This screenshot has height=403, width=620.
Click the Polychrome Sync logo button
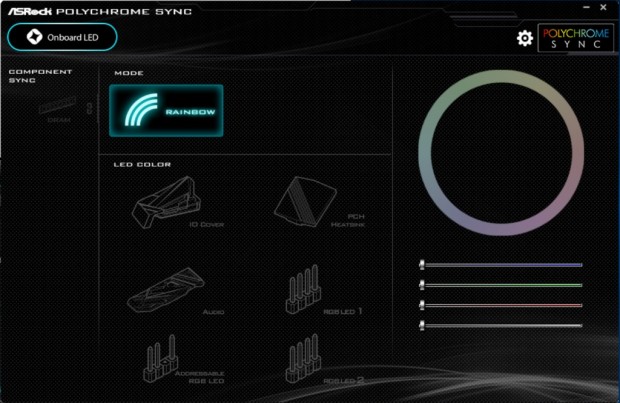(x=576, y=38)
